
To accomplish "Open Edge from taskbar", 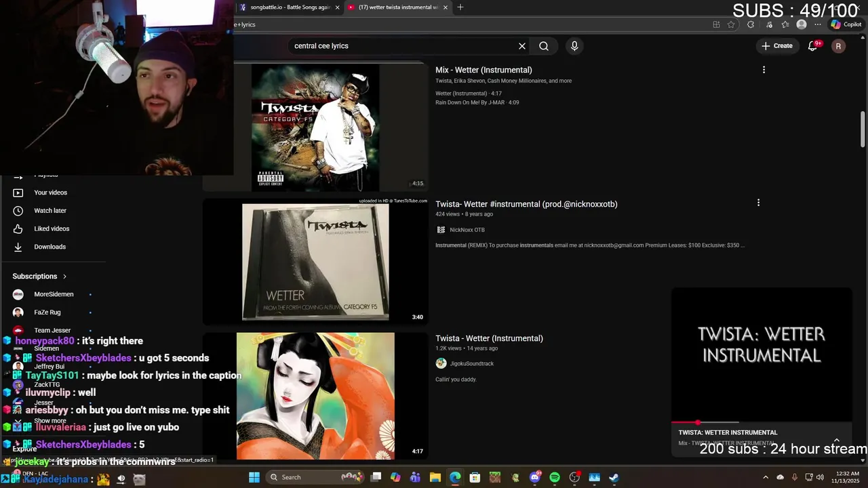I will (455, 477).
